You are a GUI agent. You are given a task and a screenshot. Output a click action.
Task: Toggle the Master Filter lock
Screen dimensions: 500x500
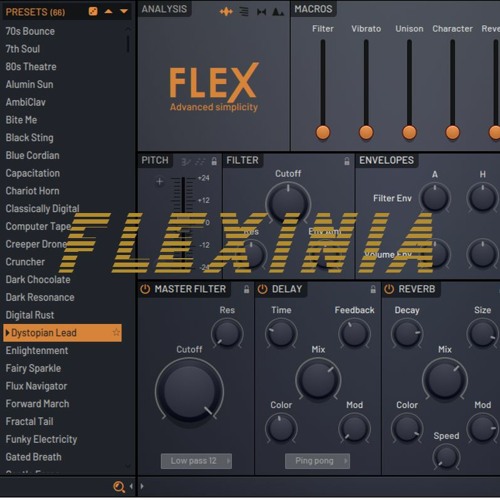pyautogui.click(x=246, y=289)
